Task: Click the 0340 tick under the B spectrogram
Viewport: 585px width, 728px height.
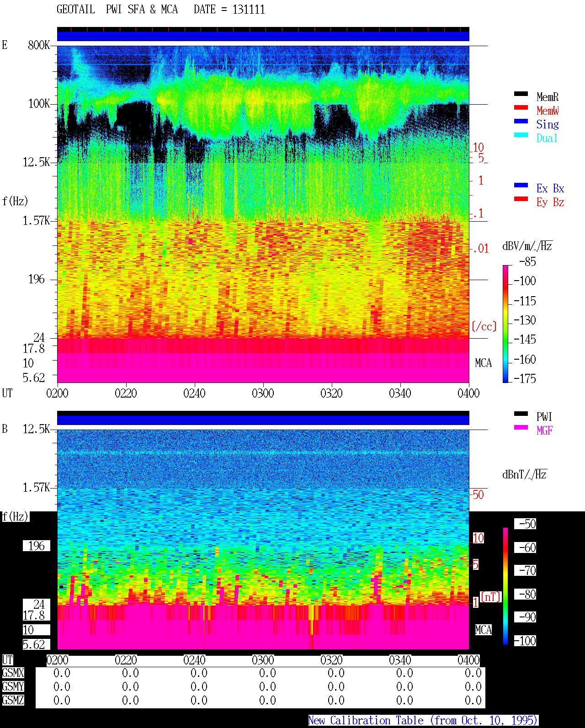Action: tap(400, 660)
